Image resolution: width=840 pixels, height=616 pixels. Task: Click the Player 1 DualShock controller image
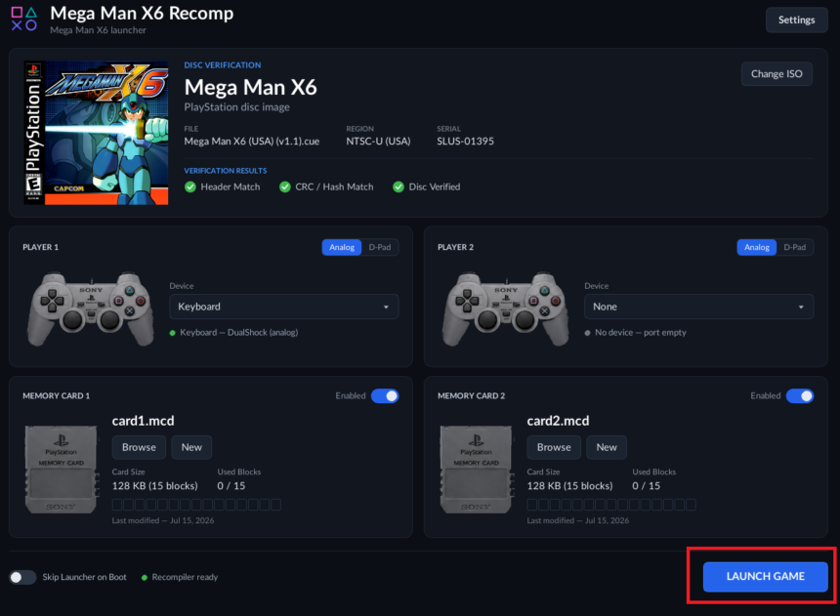click(91, 308)
